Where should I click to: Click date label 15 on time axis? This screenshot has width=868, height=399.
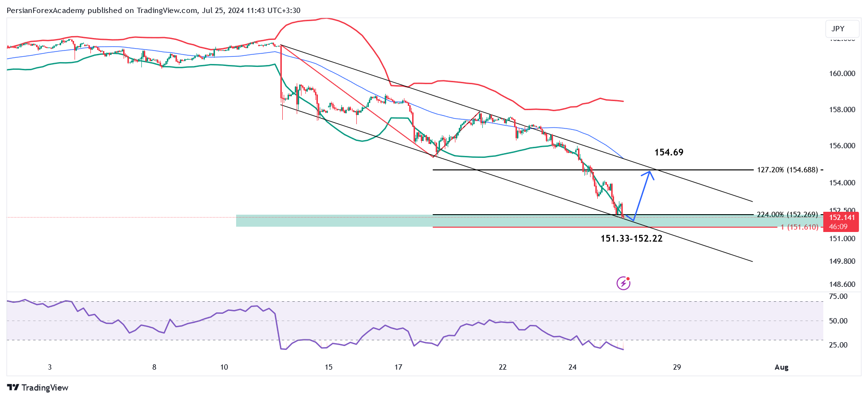point(328,367)
